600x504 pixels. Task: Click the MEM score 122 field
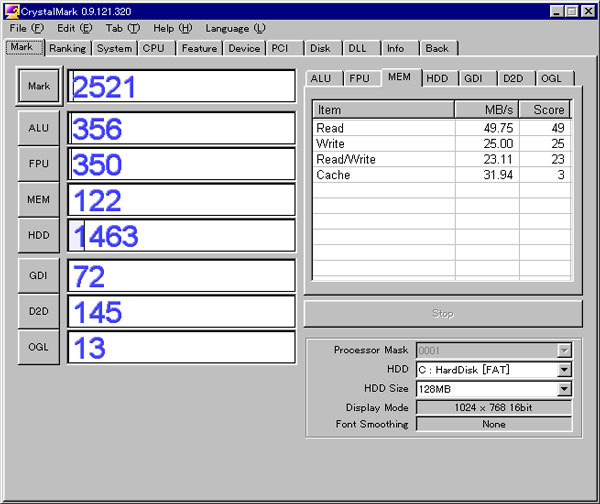click(x=181, y=199)
